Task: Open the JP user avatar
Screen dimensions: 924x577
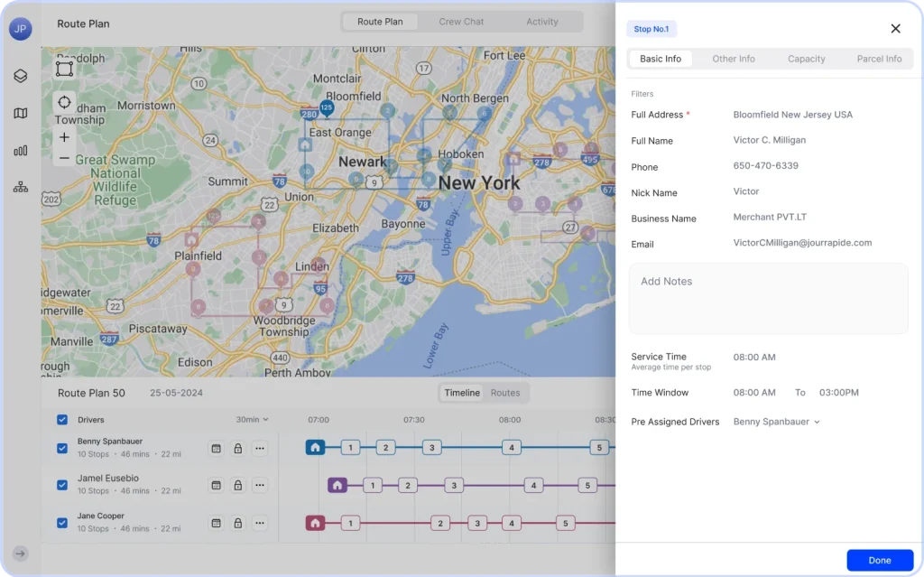Action: point(21,28)
